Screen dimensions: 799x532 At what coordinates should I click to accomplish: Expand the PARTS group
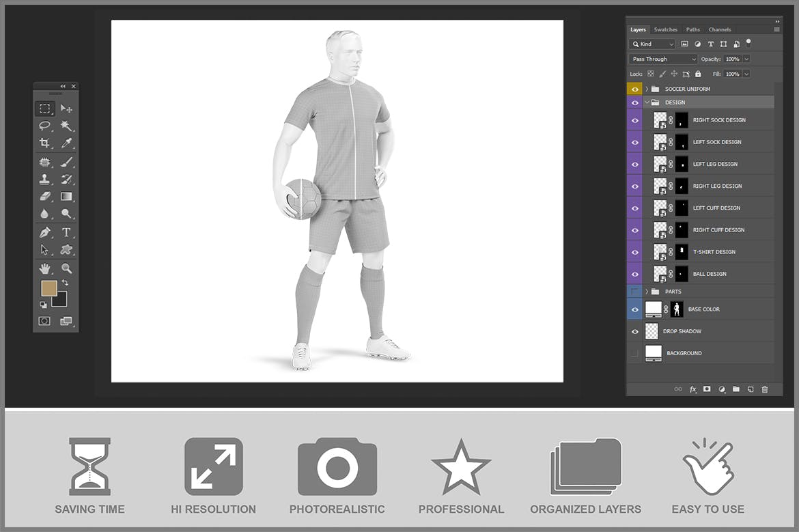(646, 290)
